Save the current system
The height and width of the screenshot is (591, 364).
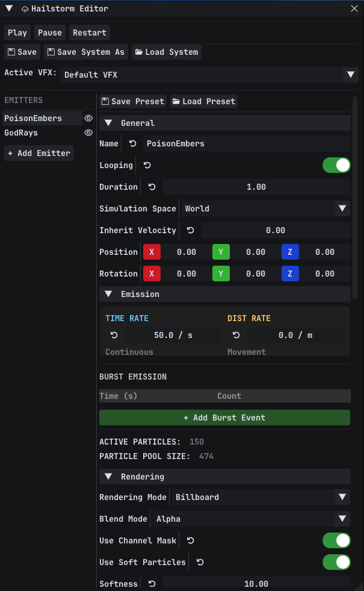[x=22, y=52]
